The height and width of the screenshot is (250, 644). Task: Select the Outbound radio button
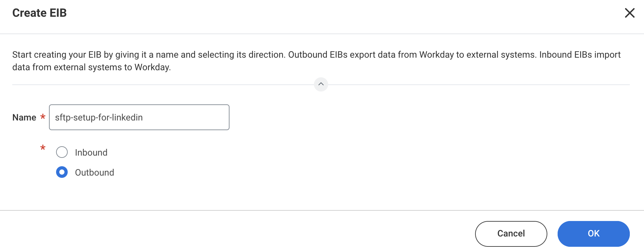[x=62, y=172]
